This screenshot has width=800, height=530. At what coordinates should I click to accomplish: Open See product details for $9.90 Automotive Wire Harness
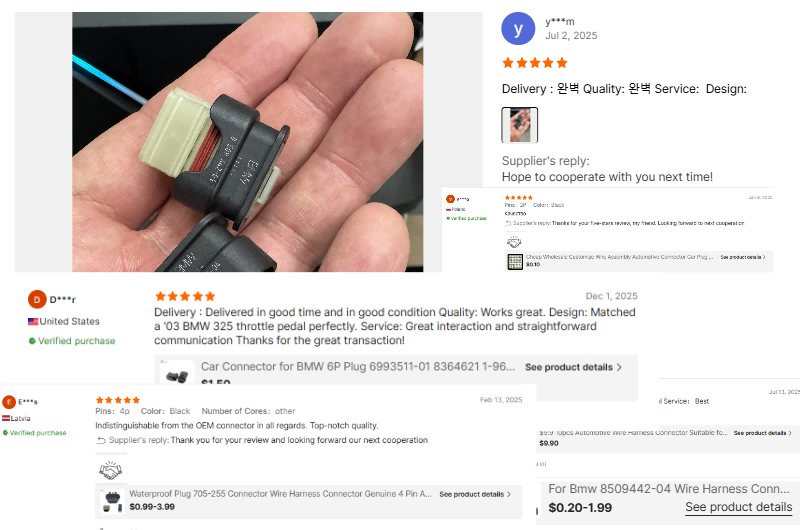pyautogui.click(x=762, y=433)
